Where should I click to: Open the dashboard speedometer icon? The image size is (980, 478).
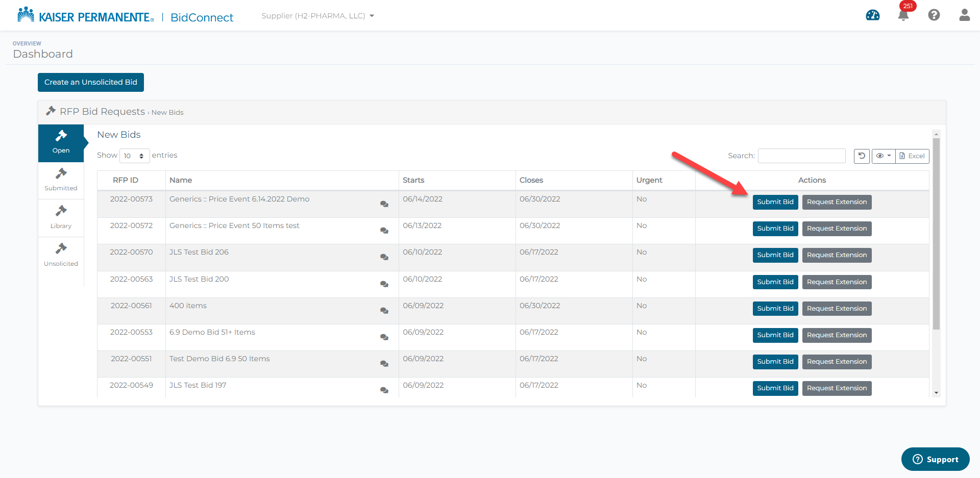pyautogui.click(x=873, y=15)
